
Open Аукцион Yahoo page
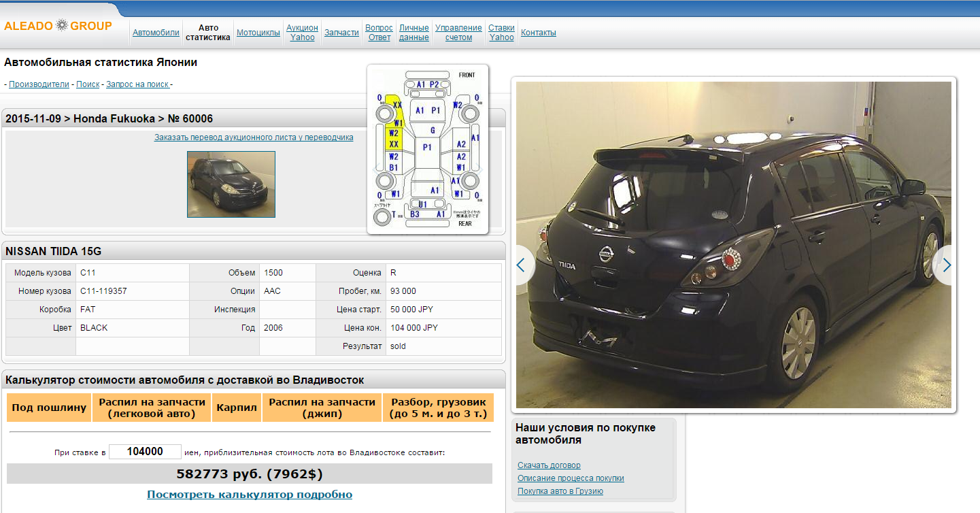pos(302,33)
